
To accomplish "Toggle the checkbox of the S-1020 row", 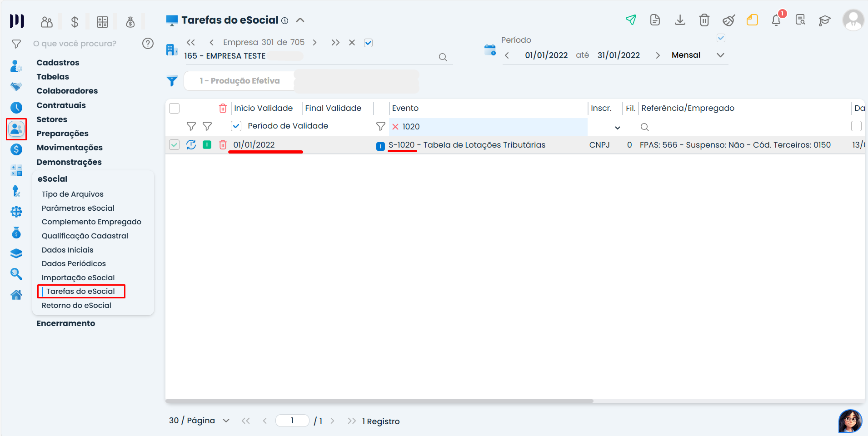I will pos(174,144).
